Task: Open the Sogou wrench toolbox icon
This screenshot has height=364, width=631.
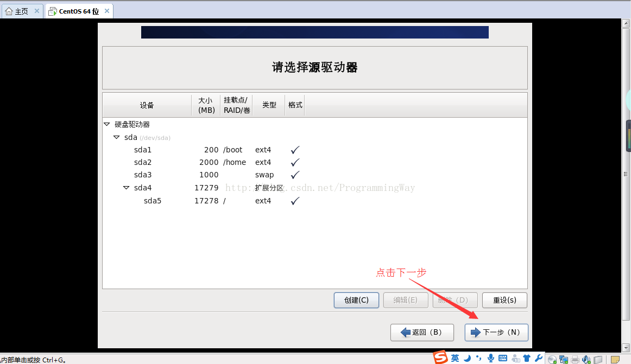Action: click(x=538, y=358)
